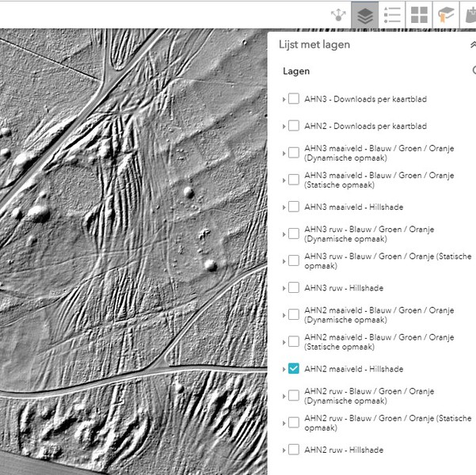Check AHN2 ruw Dynamische opmaak layer
This screenshot has width=476, height=475.
[294, 396]
